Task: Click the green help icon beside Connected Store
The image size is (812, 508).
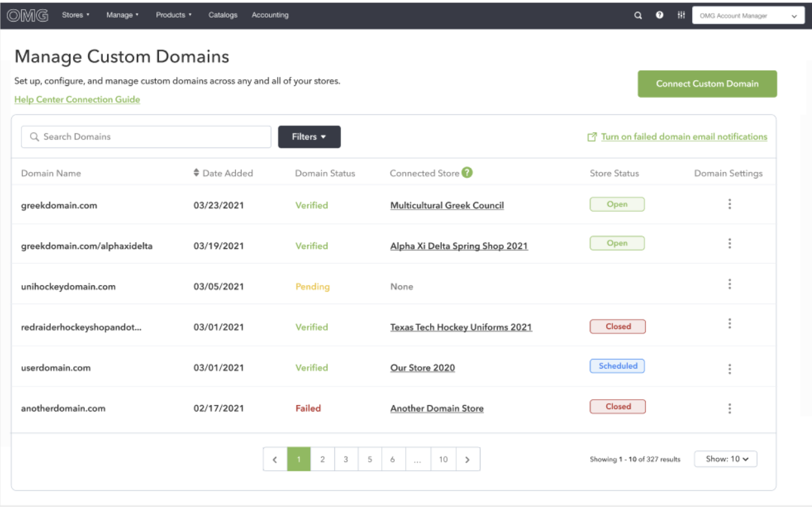Action: 467,173
